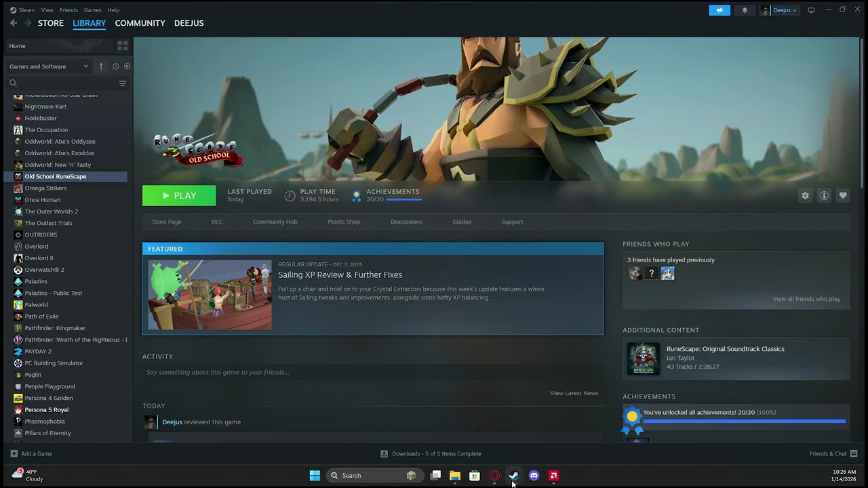The width and height of the screenshot is (868, 488).
Task: Open Microsoft Store from the taskbar
Action: pos(475,476)
